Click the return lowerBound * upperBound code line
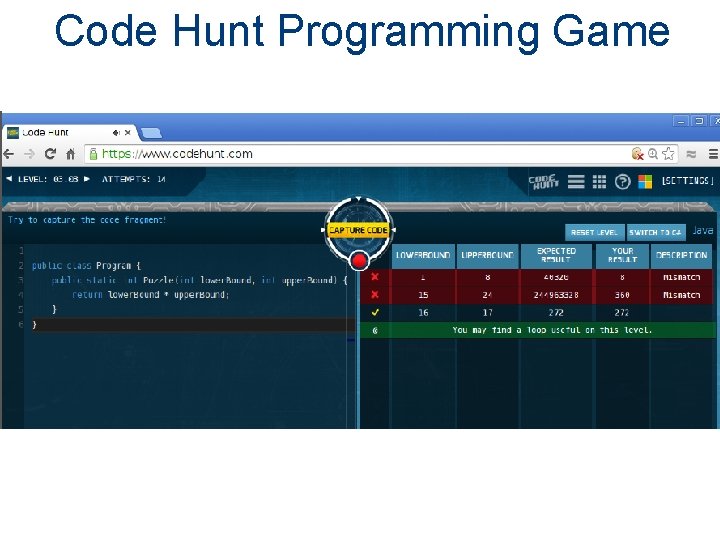The image size is (720, 540). 150,295
